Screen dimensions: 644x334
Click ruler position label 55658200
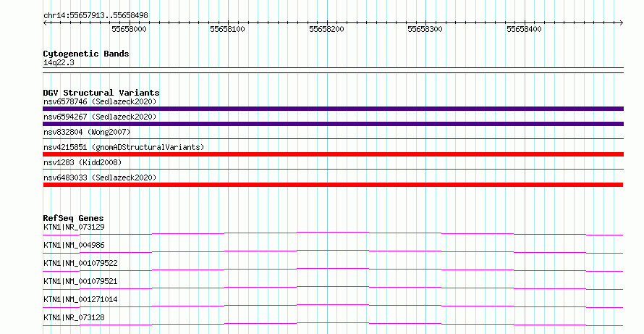[x=326, y=29]
